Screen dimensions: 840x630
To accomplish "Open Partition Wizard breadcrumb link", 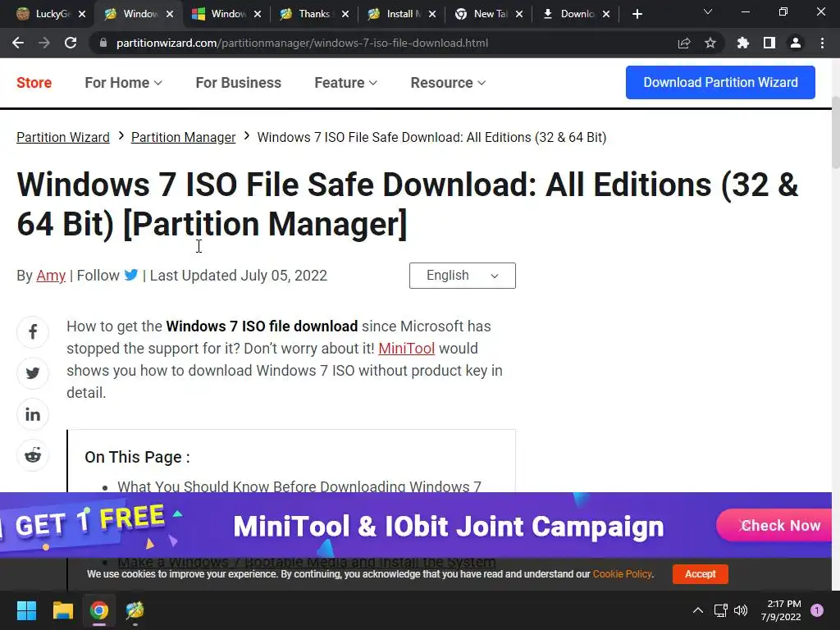I will (x=62, y=137).
